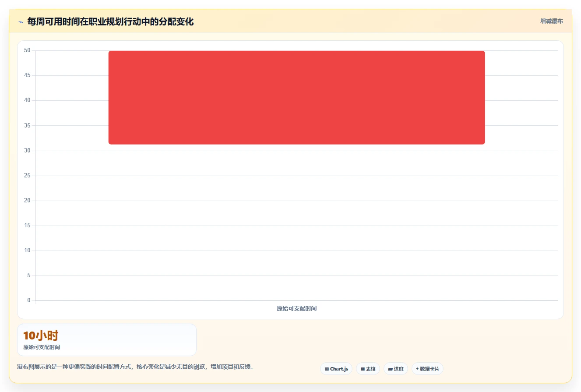Image resolution: width=581 pixels, height=392 pixels.
Task: Click the chart title 每周可用时间在职业规划行动中的分配变化
Action: pyautogui.click(x=110, y=21)
